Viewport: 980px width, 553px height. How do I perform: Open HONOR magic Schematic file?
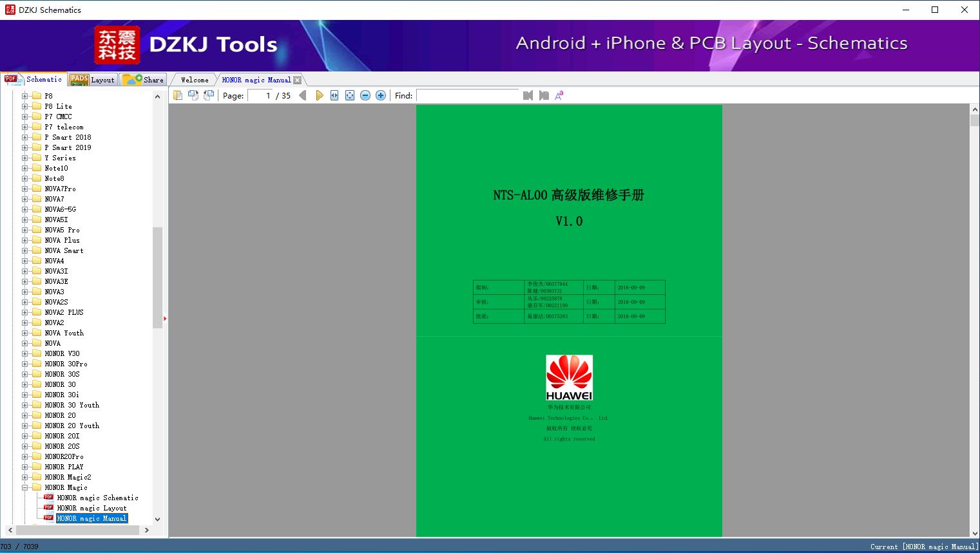(x=97, y=498)
